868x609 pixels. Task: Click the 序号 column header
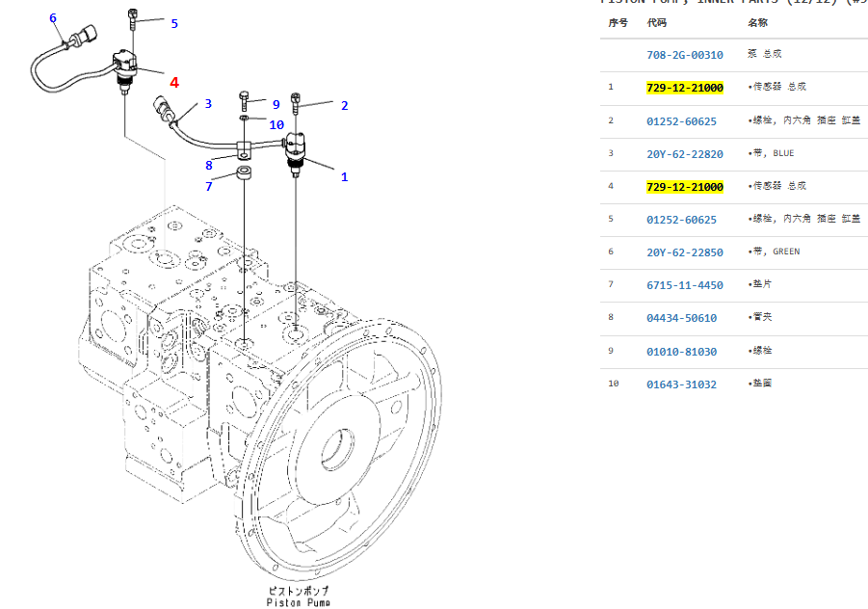coord(618,23)
